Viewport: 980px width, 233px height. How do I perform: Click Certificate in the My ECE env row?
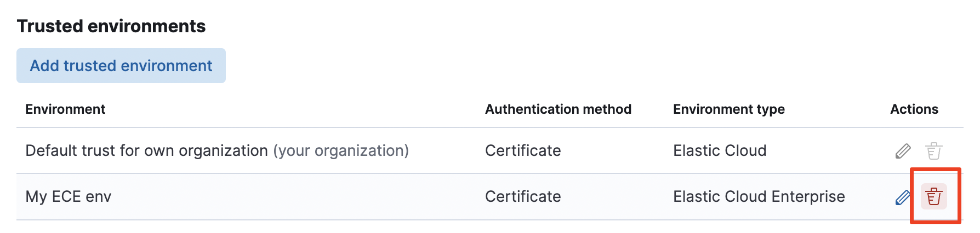[x=523, y=197]
